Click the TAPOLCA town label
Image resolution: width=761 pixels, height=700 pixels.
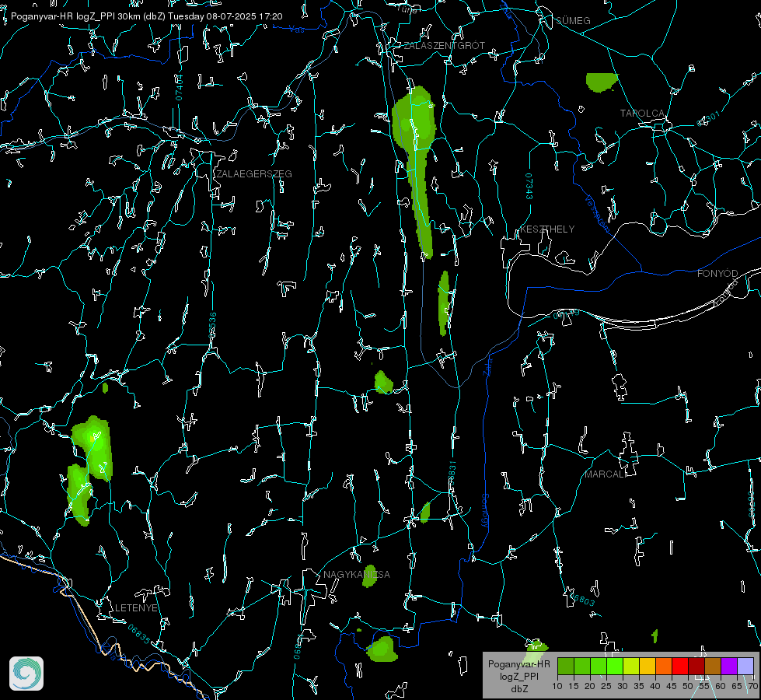click(x=643, y=114)
